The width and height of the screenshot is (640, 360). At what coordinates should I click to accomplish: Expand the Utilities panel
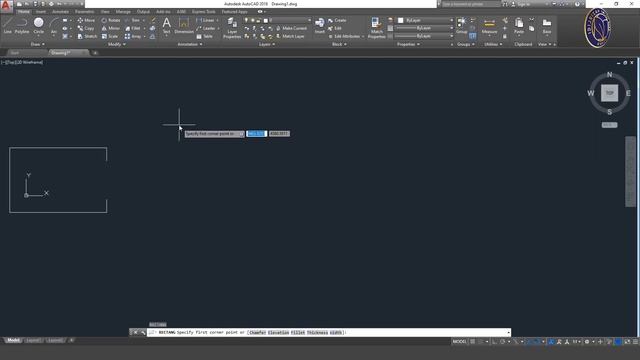493,44
